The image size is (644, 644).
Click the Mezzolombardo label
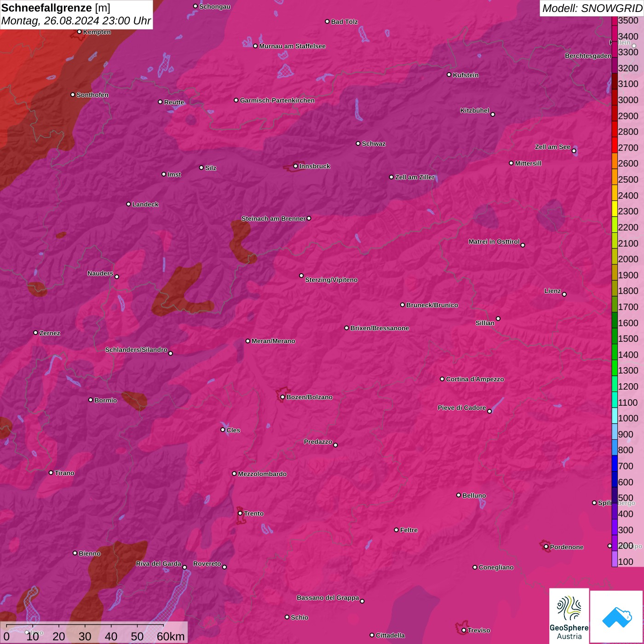[x=262, y=474]
